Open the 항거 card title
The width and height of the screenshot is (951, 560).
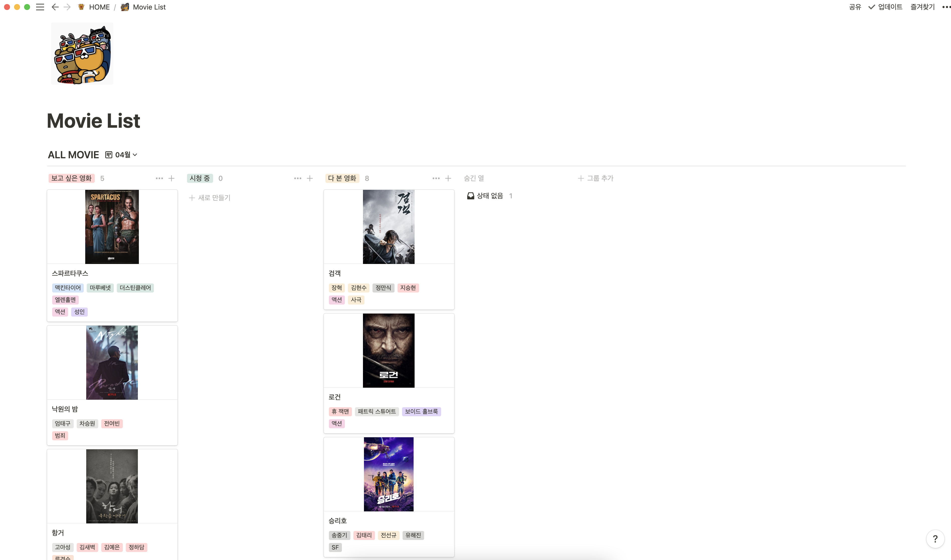(58, 533)
